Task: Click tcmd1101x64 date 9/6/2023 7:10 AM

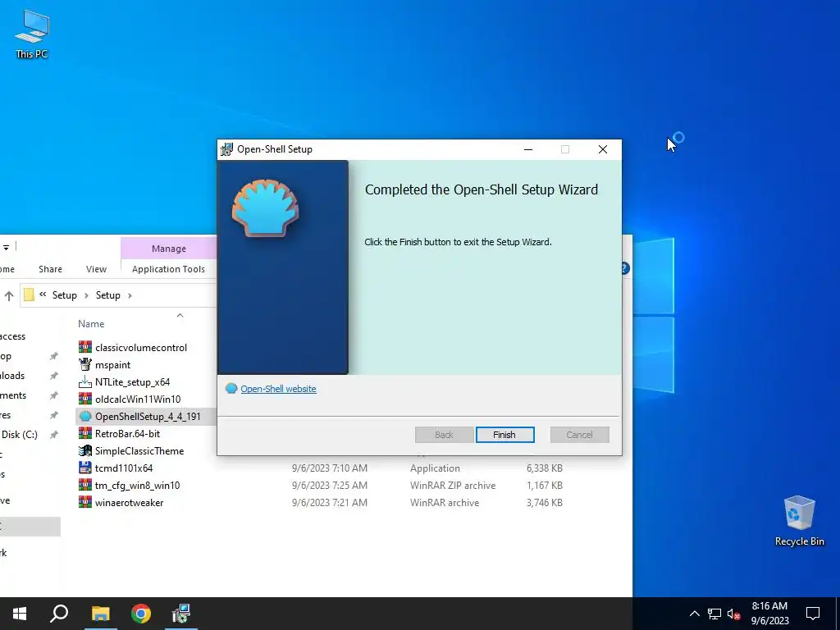Action: (x=330, y=468)
